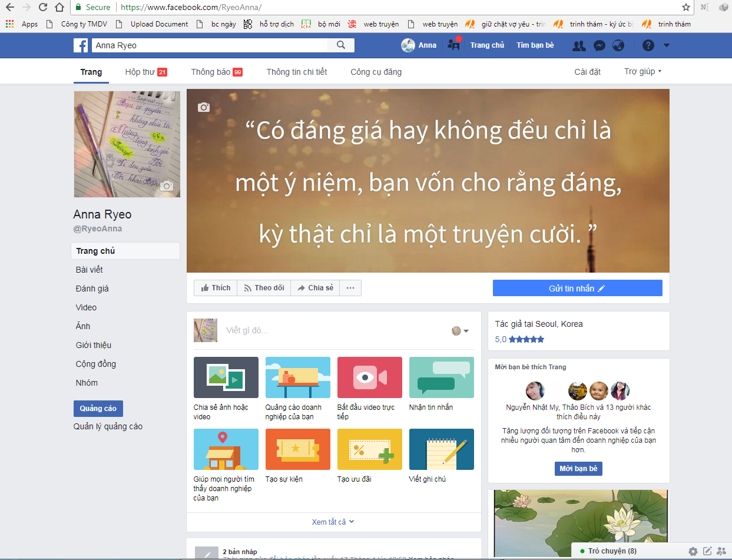732x560 pixels.
Task: Open Messenger messages icon
Action: click(x=599, y=45)
